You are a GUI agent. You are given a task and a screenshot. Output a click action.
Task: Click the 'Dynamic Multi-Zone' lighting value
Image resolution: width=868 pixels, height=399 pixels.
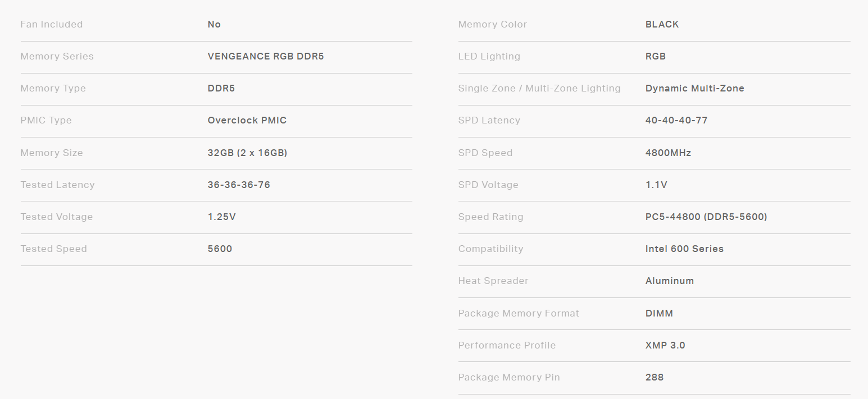pos(695,88)
